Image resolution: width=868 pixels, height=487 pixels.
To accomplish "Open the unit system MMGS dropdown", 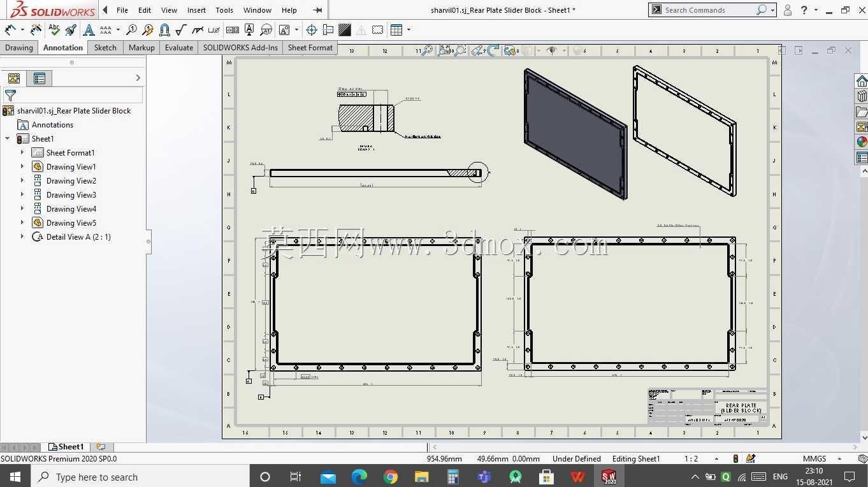I will [839, 459].
